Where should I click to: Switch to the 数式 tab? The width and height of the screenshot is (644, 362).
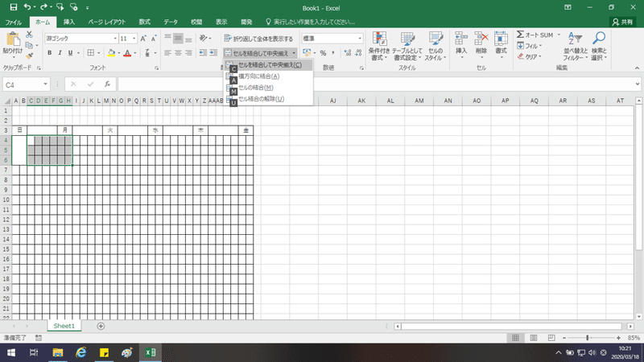pyautogui.click(x=145, y=23)
